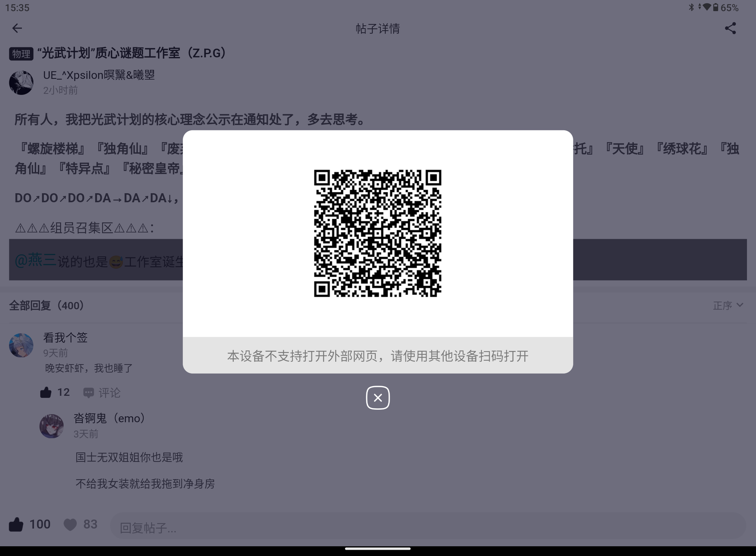The width and height of the screenshot is (756, 556).
Task: Open post author's avatar
Action: [x=21, y=83]
